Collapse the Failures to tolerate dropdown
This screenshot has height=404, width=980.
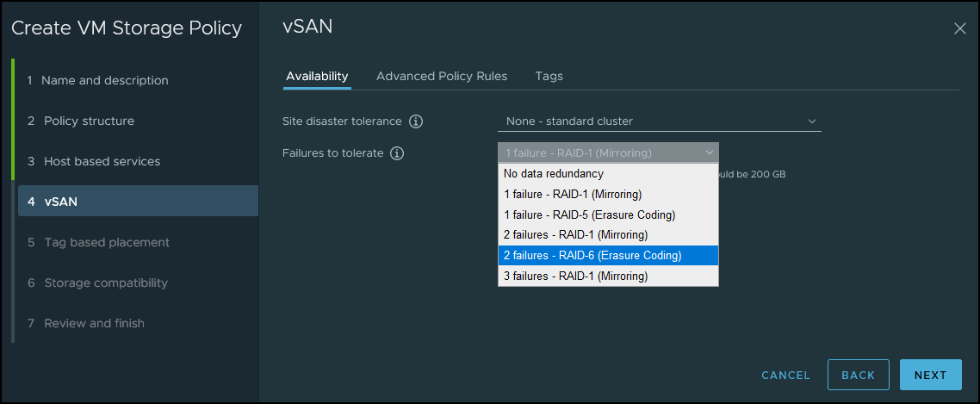click(607, 153)
